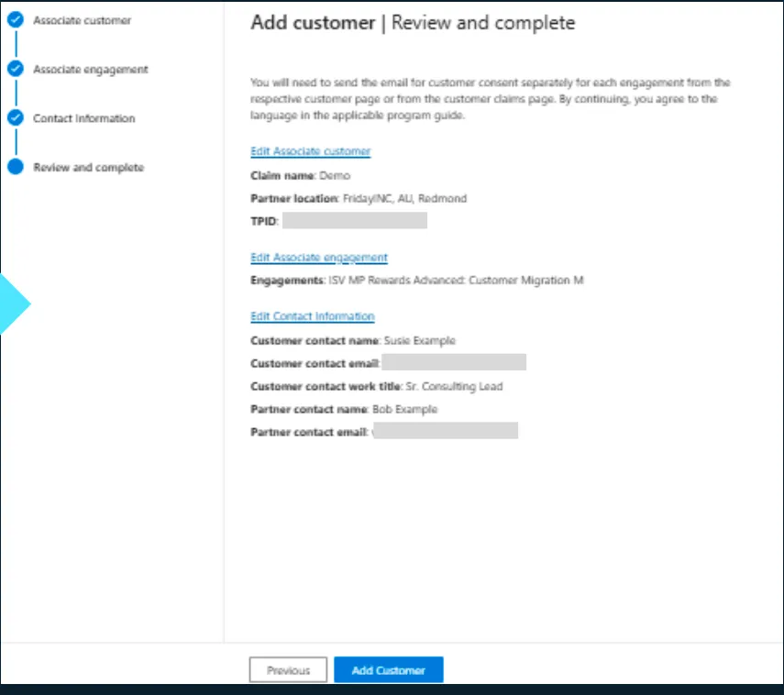This screenshot has width=784, height=695.
Task: Open the Edit Contact Information link
Action: pyautogui.click(x=313, y=316)
